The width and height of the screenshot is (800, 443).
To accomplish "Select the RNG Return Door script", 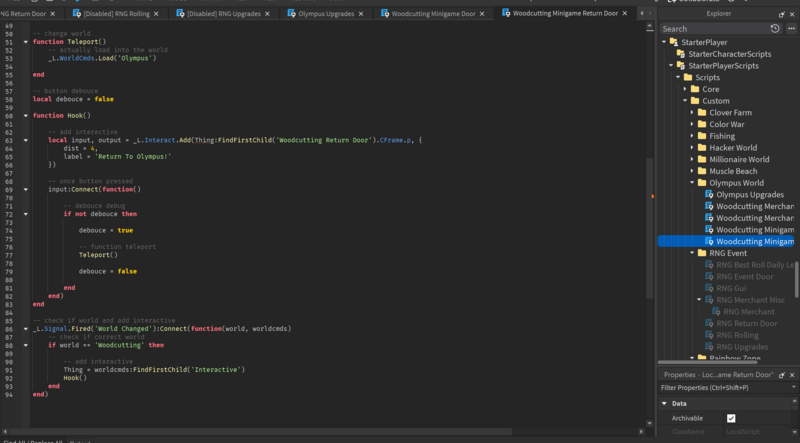I will pos(746,323).
